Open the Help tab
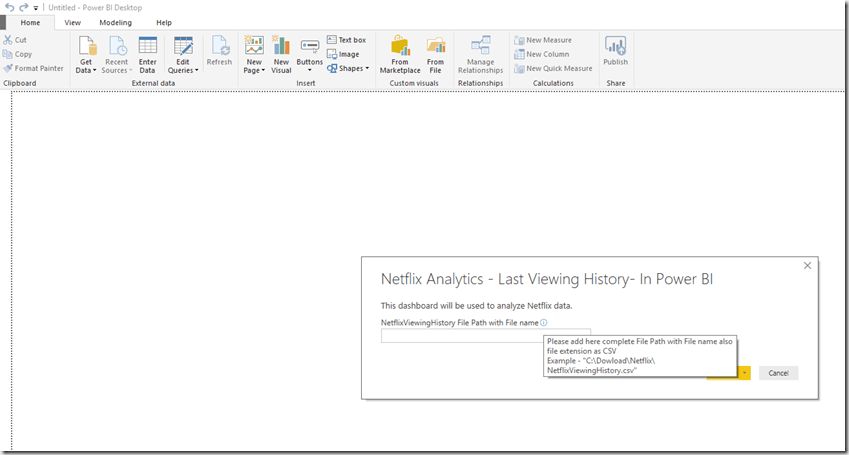The image size is (849, 455). 164,22
